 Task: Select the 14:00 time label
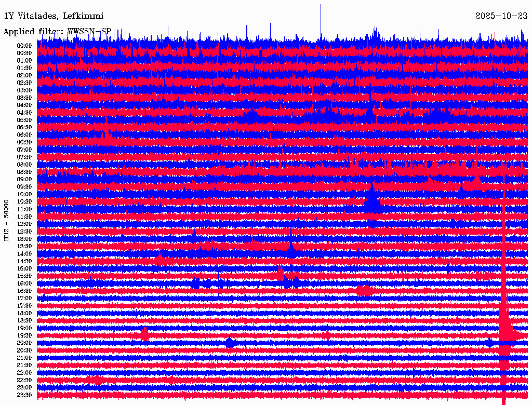point(24,253)
